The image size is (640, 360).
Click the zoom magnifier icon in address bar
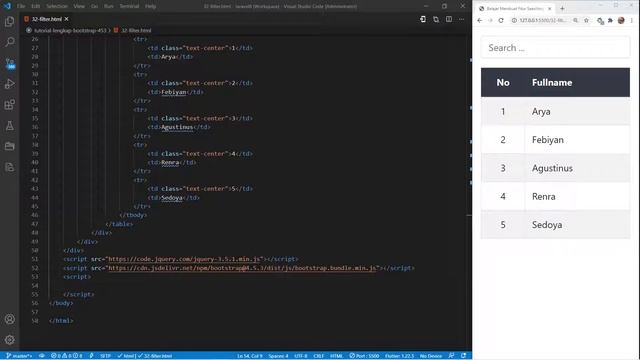[576, 20]
